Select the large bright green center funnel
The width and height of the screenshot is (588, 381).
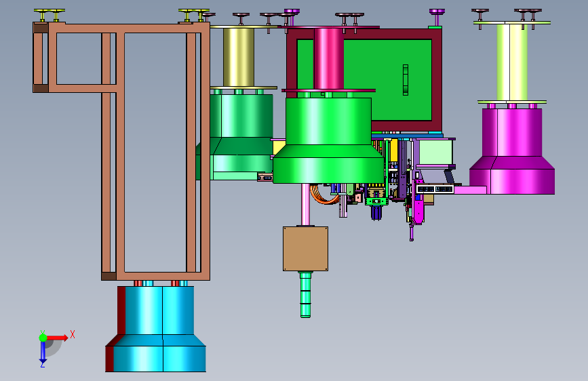[328, 140]
